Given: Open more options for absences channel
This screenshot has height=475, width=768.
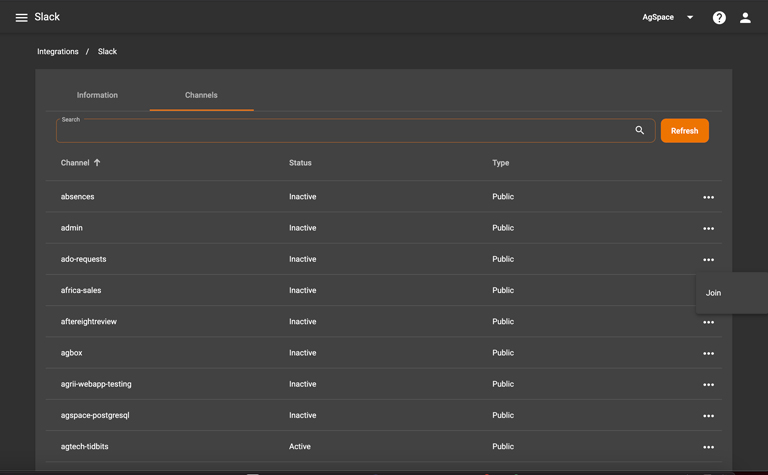Looking at the screenshot, I should (708, 197).
